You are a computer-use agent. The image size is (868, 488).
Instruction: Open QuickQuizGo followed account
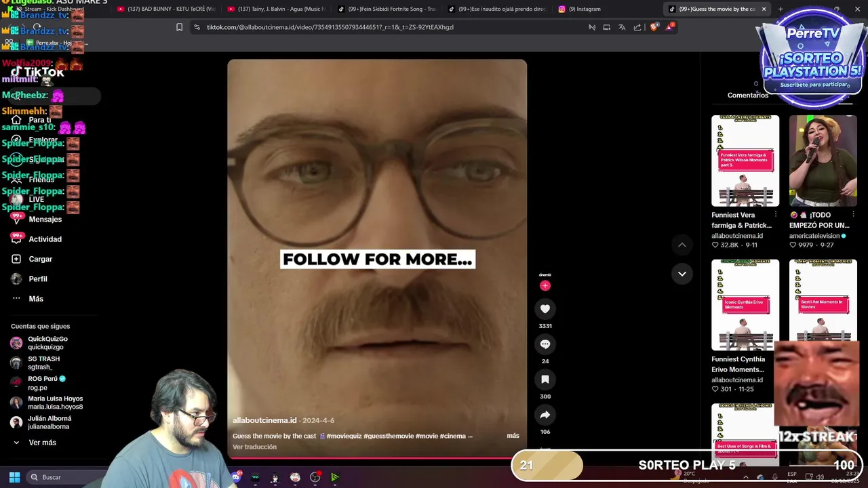47,343
